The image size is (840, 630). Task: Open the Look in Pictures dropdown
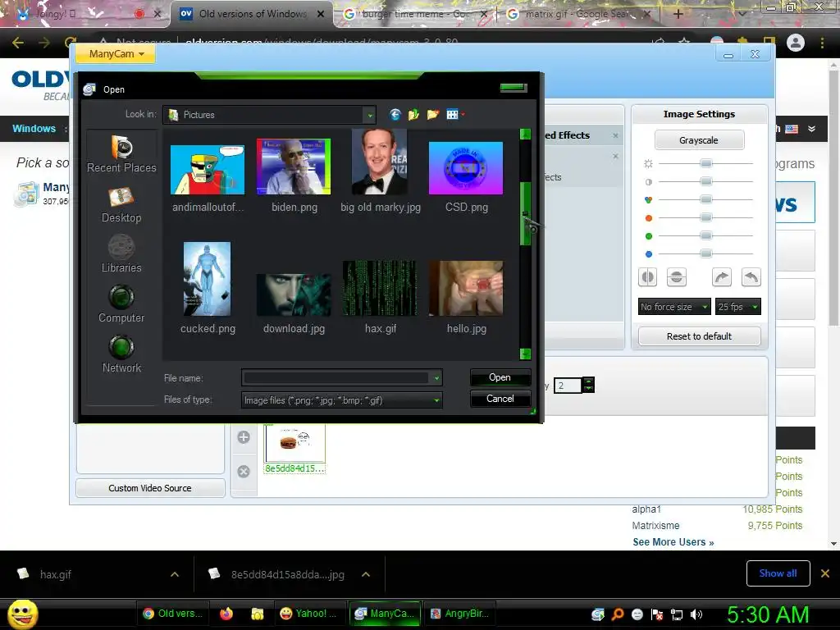tap(369, 115)
